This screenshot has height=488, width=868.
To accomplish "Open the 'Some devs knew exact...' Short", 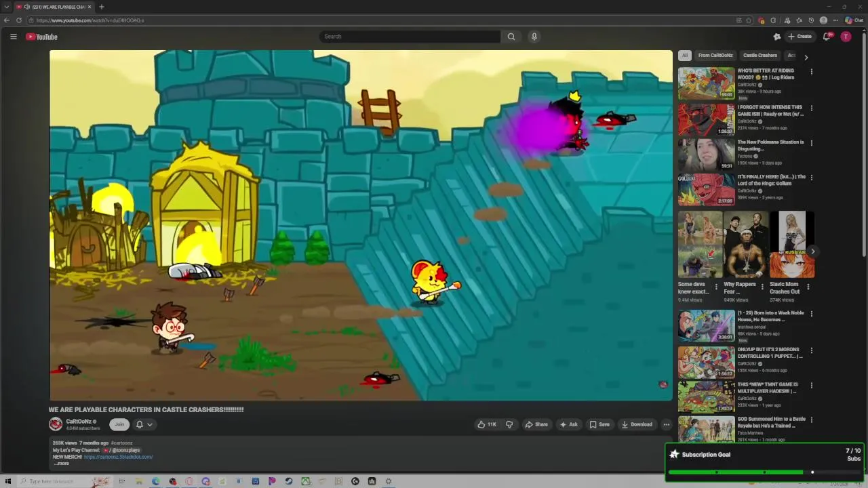I will pos(700,245).
